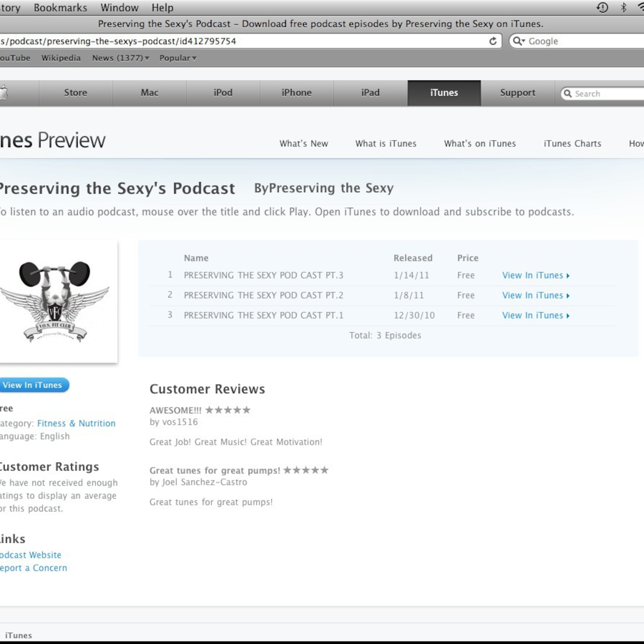
Task: Click episode title PRESERVING THE SEXY POD CAST PT.1
Action: coord(263,315)
